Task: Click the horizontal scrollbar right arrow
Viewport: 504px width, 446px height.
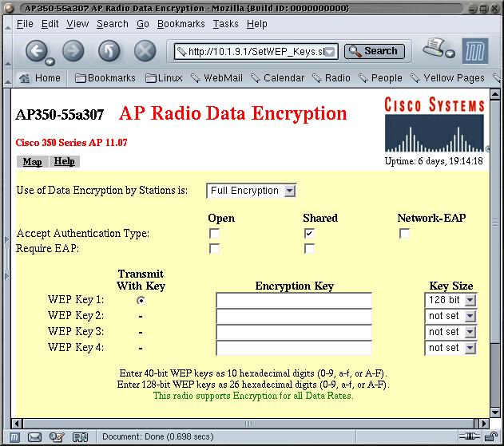Action: click(x=484, y=424)
